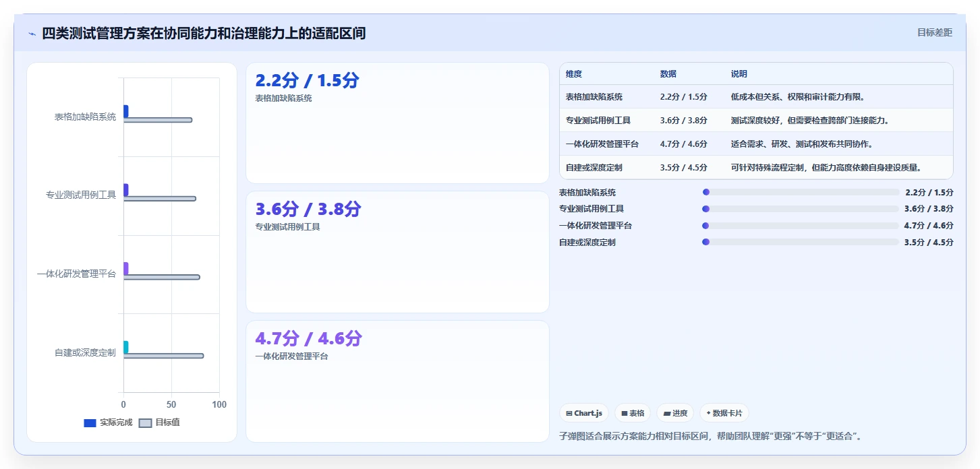The image size is (980, 469).
Task: Select table cell 一体化研发管理平台
Action: pyautogui.click(x=602, y=144)
